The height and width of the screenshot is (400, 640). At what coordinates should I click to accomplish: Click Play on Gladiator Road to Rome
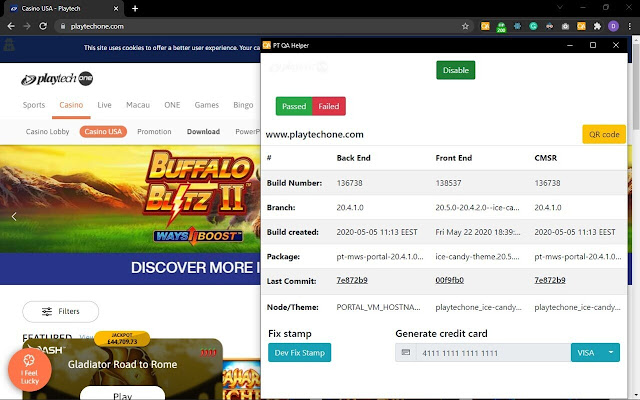click(122, 395)
